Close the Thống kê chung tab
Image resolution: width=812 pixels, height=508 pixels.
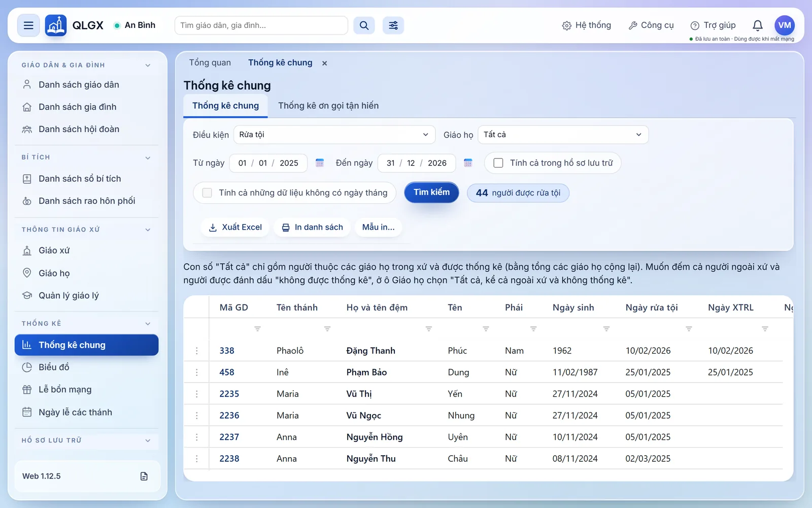pyautogui.click(x=324, y=63)
